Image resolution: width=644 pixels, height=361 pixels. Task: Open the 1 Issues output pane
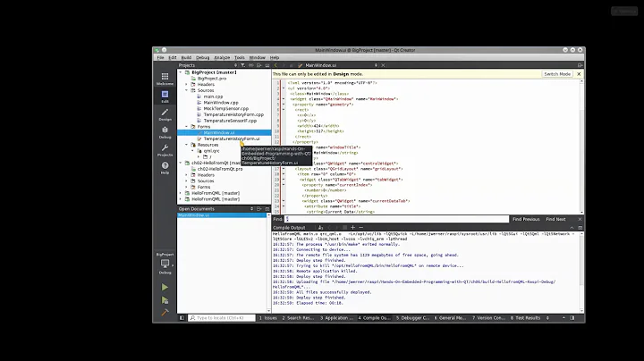click(267, 318)
